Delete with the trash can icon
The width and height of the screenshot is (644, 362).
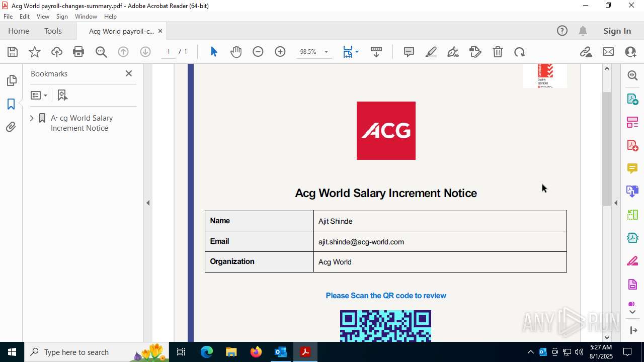498,52
